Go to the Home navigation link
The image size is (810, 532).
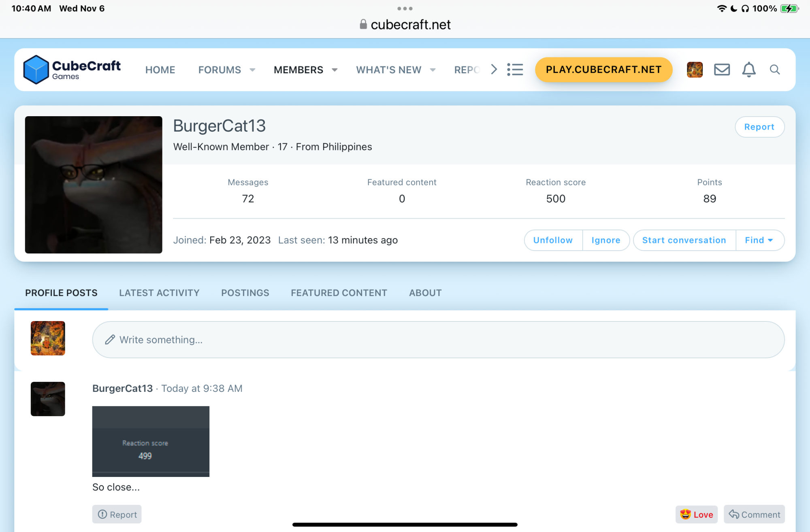[x=160, y=70]
